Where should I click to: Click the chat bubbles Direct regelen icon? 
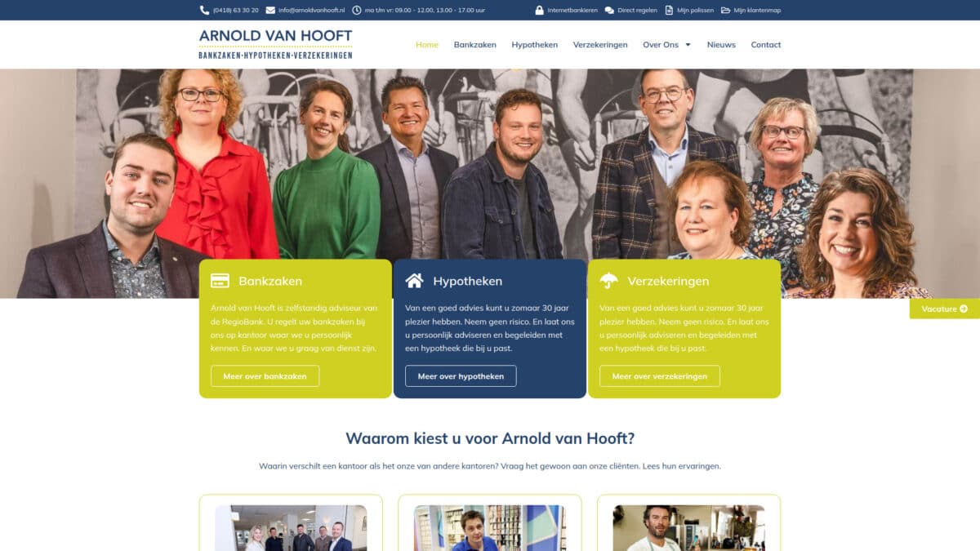[x=609, y=11]
